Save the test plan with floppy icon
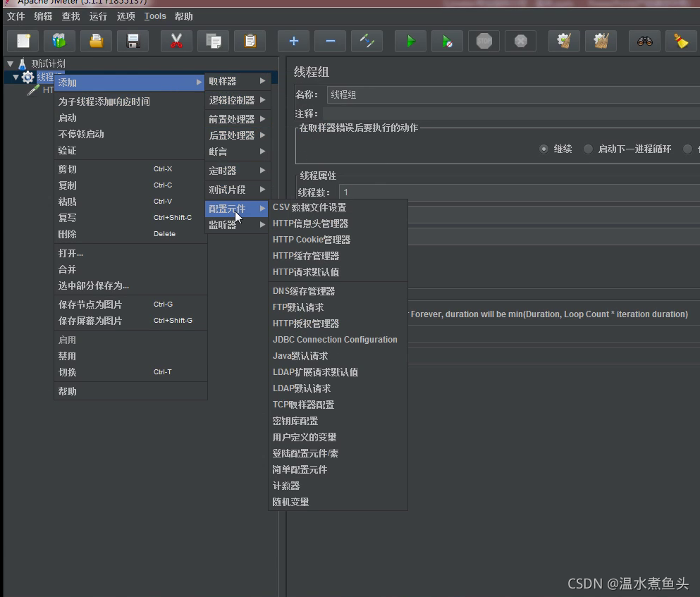Viewport: 700px width, 597px height. click(x=133, y=41)
